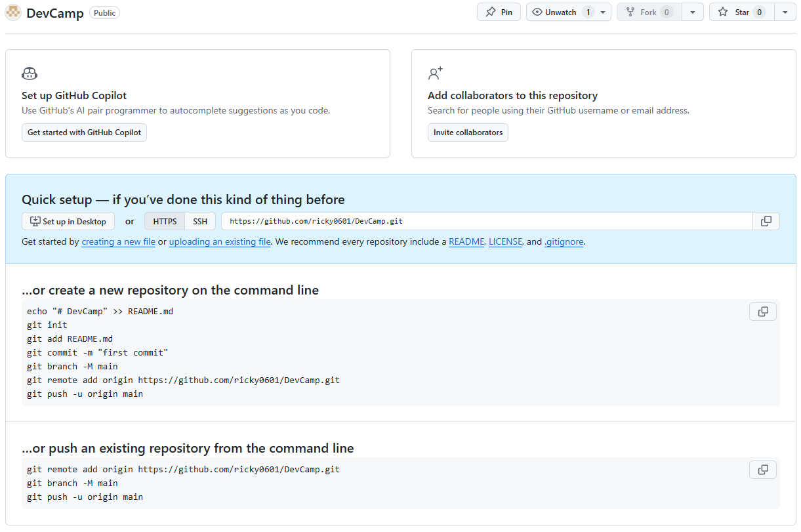This screenshot has height=532, width=801.
Task: Click the Unwatch button
Action: (560, 12)
